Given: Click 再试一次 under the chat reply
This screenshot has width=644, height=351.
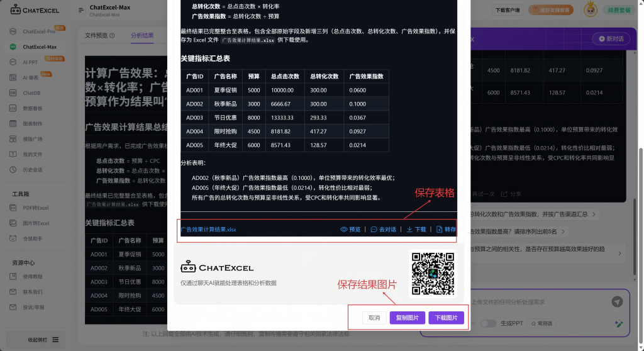Looking at the screenshot, I should click(484, 194).
